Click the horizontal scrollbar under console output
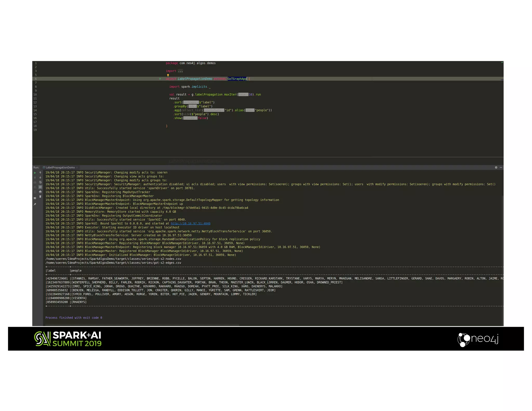 pos(142,325)
